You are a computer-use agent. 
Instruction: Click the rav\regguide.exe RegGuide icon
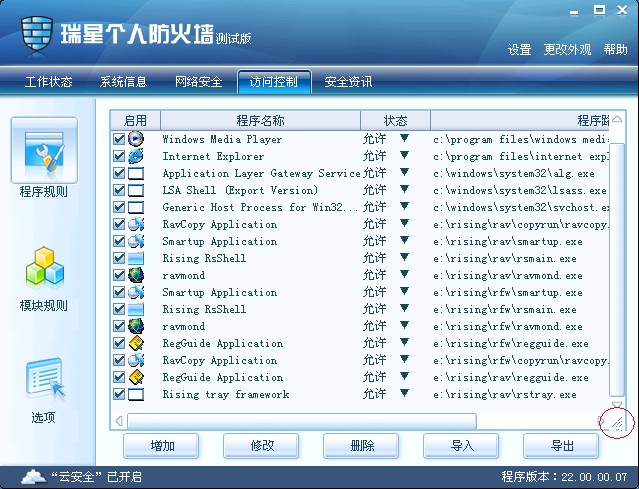(x=136, y=377)
